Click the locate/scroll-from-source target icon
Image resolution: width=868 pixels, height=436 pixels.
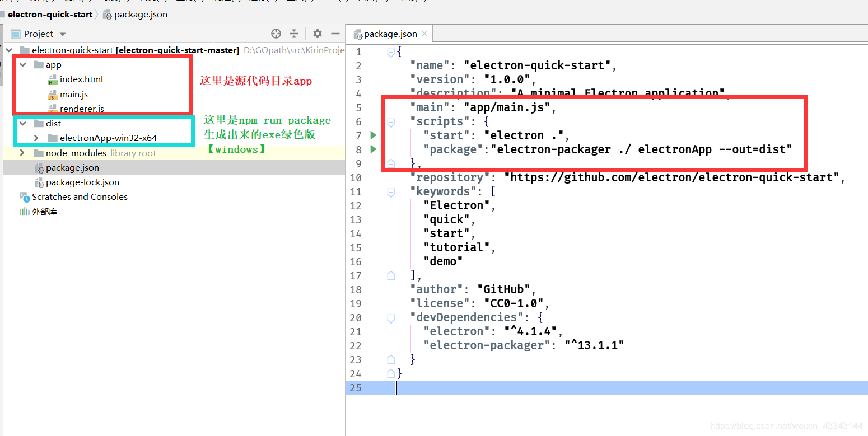pos(276,34)
